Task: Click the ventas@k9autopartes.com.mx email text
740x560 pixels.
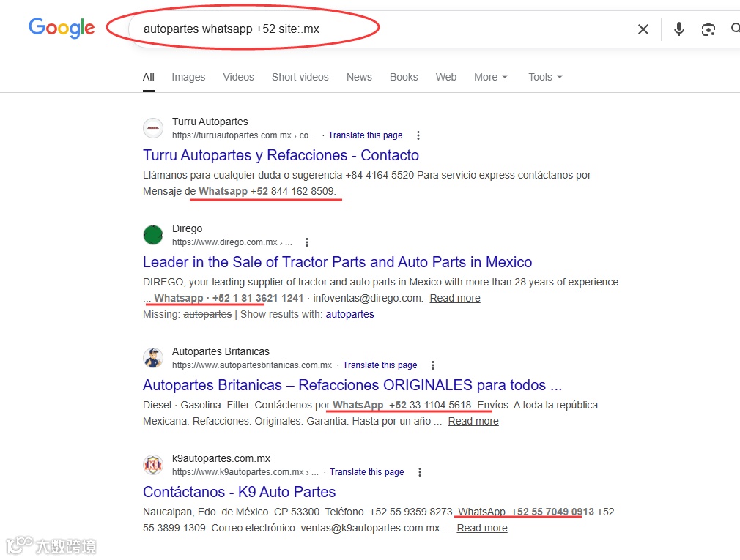Action: point(370,529)
